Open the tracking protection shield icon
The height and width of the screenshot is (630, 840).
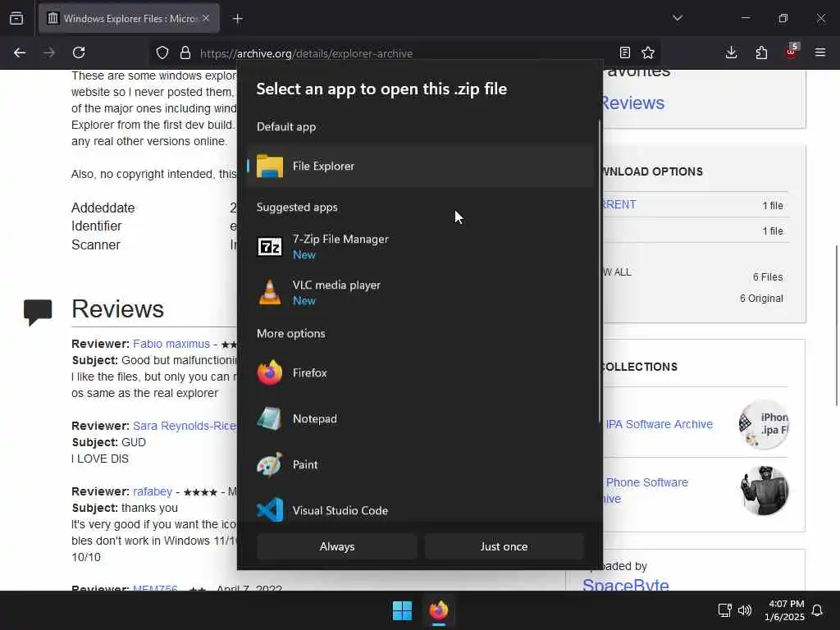162,52
